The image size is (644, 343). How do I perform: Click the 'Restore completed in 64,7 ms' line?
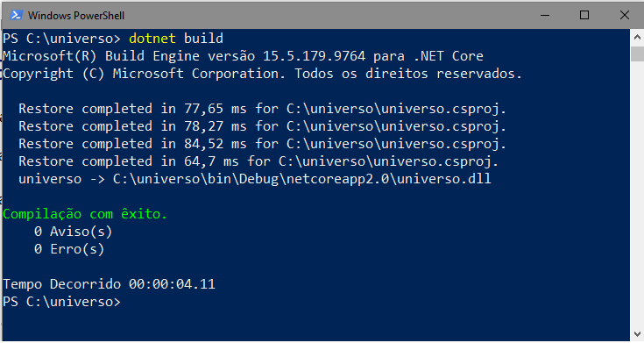coord(258,161)
